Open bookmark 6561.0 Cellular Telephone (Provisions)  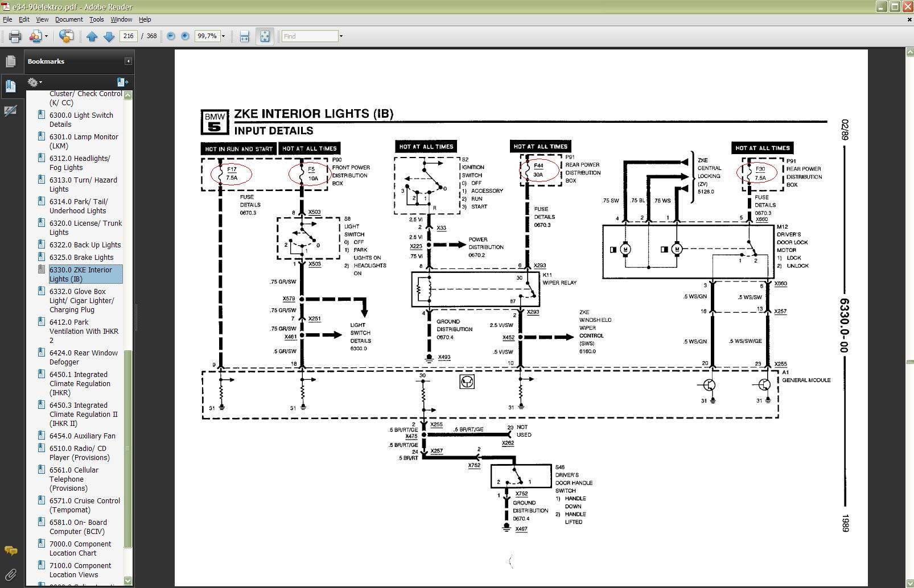(74, 479)
